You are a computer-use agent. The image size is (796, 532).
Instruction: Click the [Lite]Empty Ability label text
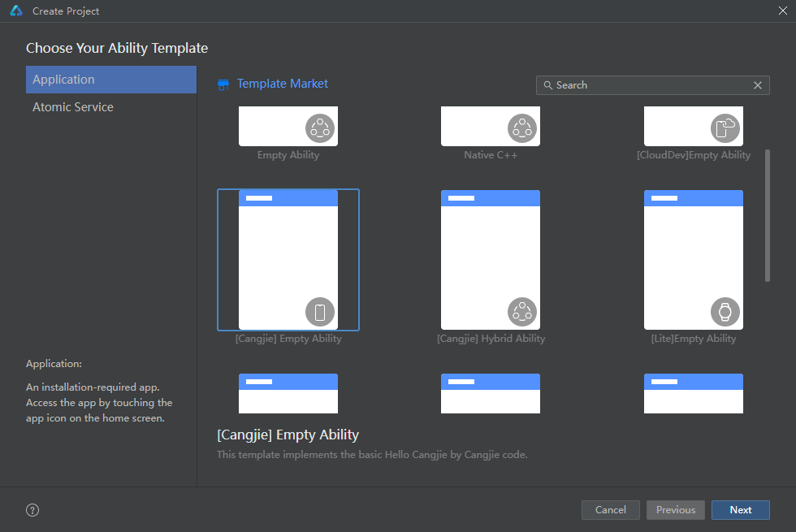(x=694, y=339)
